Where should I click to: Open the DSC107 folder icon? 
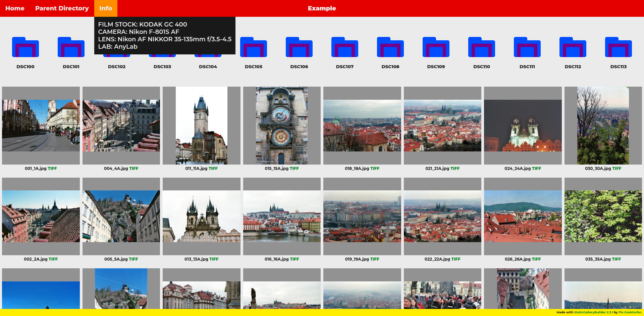tap(345, 47)
